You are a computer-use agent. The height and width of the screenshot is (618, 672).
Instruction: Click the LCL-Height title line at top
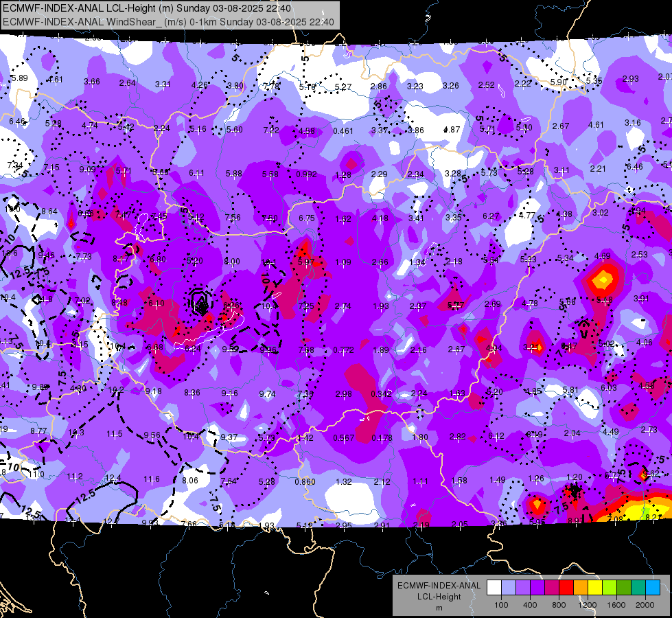click(x=147, y=8)
